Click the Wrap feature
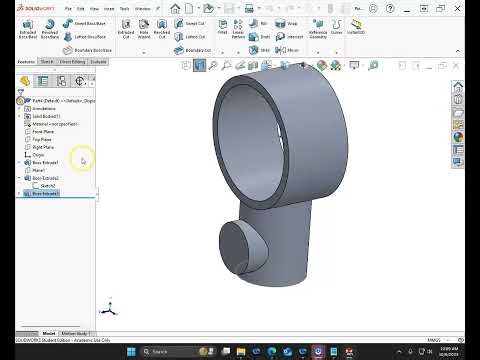480x360 pixels. (x=286, y=23)
